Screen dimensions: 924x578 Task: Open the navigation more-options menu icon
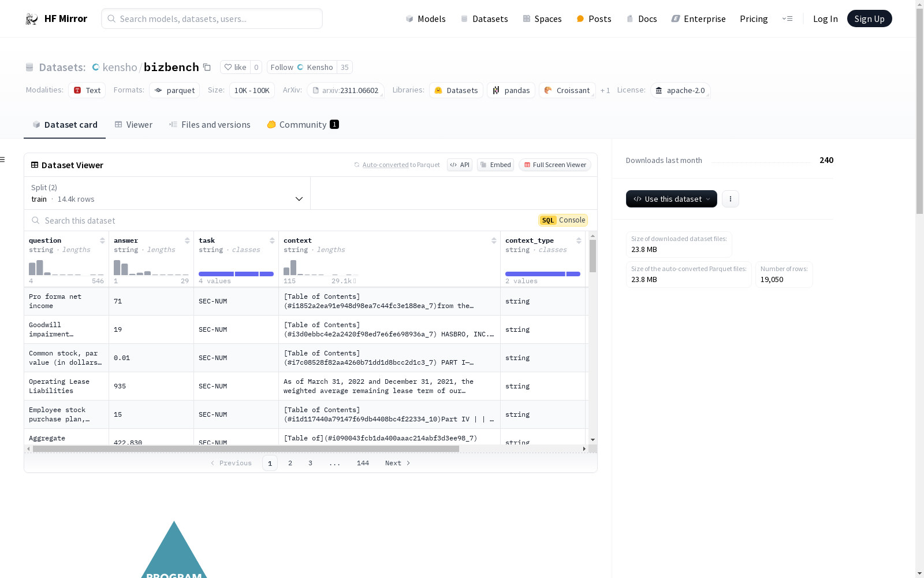787,18
